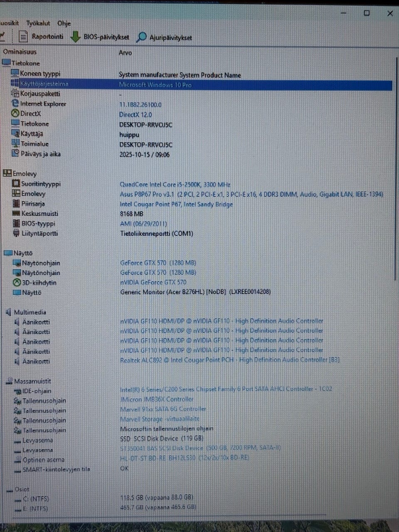Click the Liityntäportti port icon

click(x=16, y=233)
